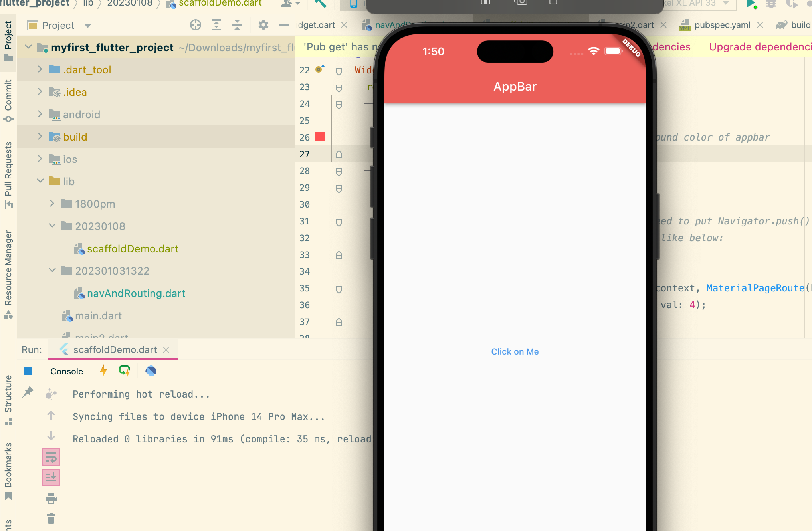Click the red color swatch on line 26
Image resolution: width=812 pixels, height=531 pixels.
[x=320, y=137]
